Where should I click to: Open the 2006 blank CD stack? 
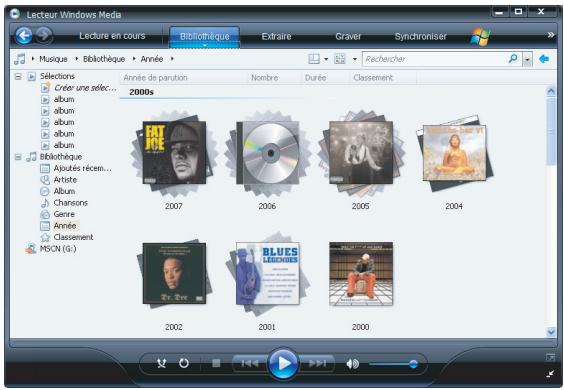click(x=267, y=153)
